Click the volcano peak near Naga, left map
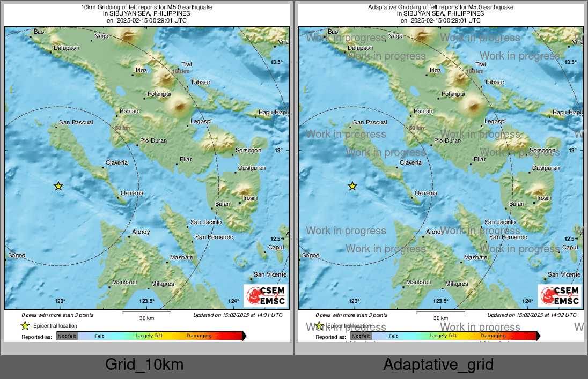Image resolution: width=588 pixels, height=379 pixels. [x=129, y=36]
